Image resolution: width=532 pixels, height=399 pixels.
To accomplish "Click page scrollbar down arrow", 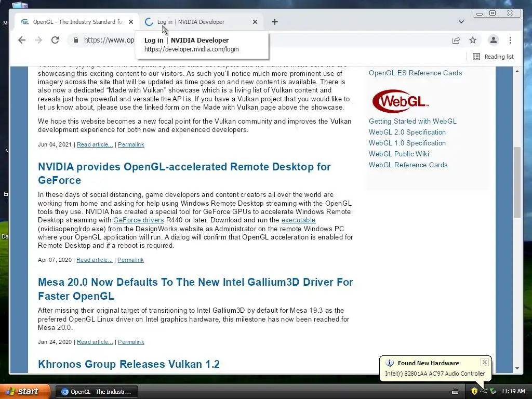I will tap(517, 368).
